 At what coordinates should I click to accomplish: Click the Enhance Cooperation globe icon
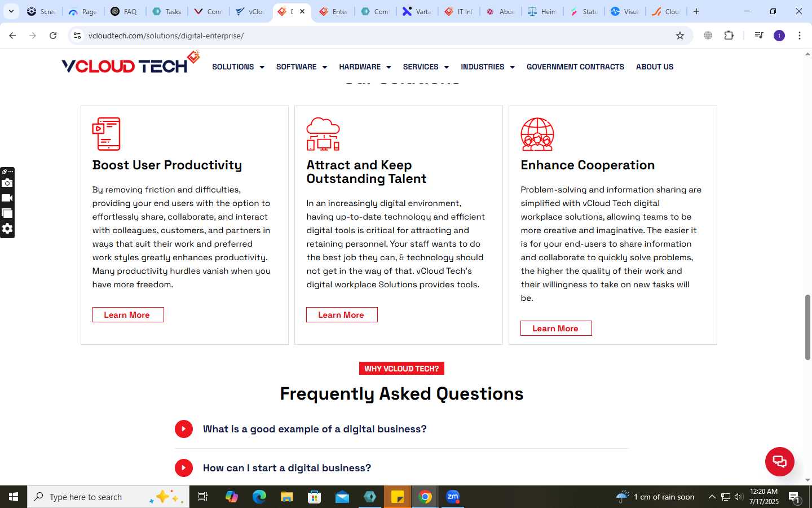point(537,134)
